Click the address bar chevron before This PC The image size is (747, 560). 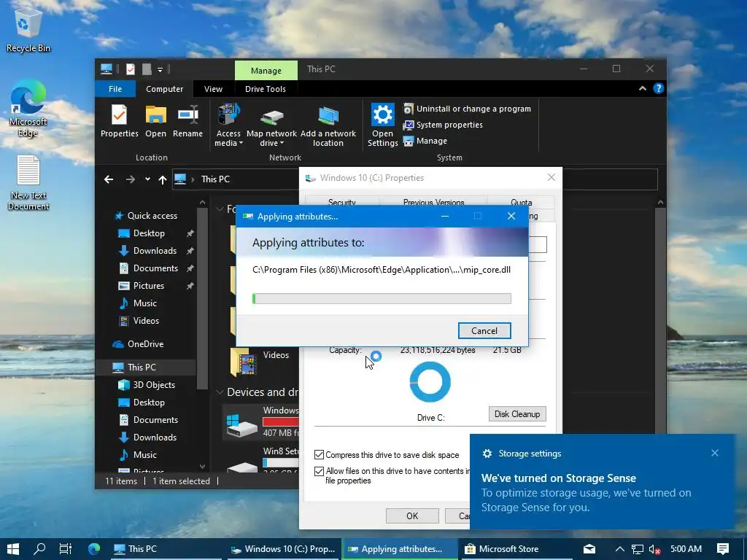pos(193,179)
